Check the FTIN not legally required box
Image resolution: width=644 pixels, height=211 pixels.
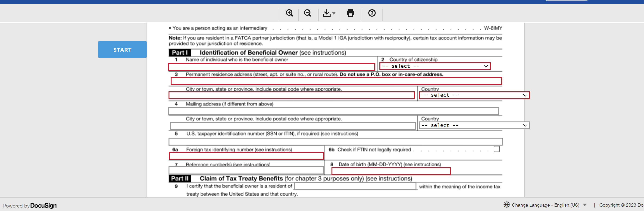click(497, 149)
